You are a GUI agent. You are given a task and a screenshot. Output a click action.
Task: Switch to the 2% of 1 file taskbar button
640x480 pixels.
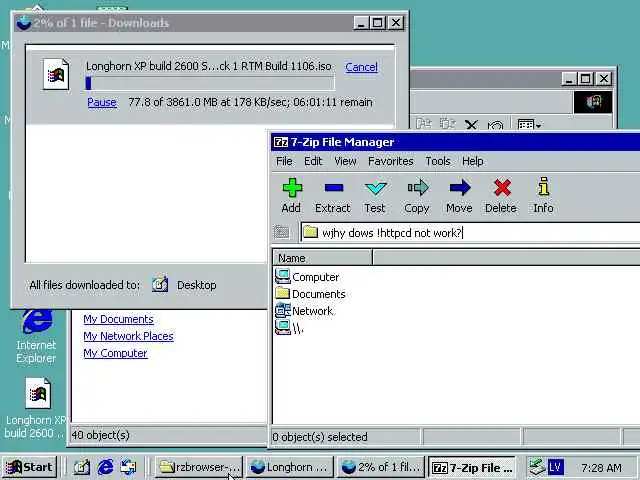coord(380,467)
